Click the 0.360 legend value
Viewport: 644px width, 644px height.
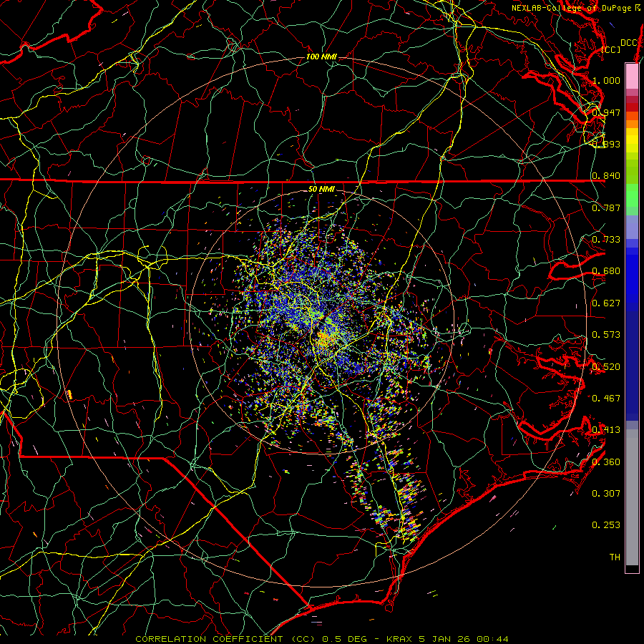pos(606,462)
